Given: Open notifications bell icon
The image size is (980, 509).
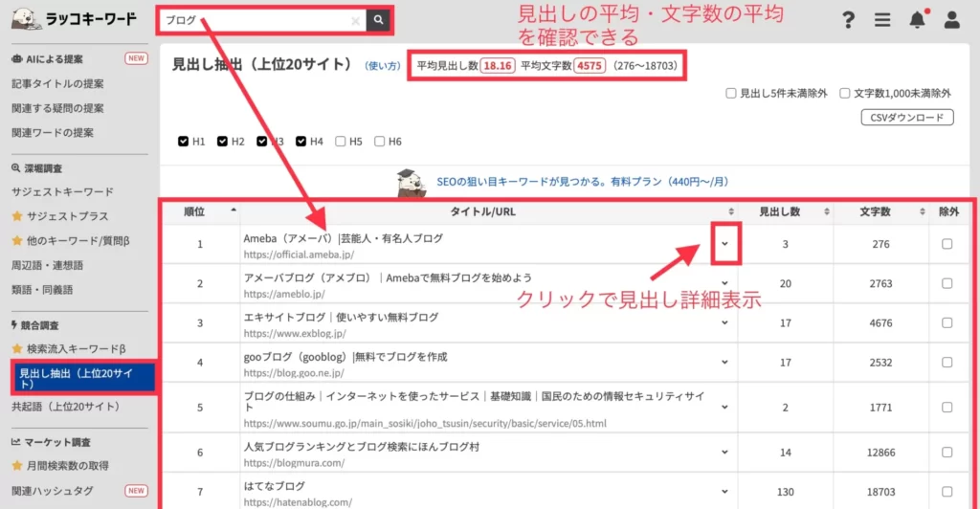Looking at the screenshot, I should pyautogui.click(x=918, y=19).
